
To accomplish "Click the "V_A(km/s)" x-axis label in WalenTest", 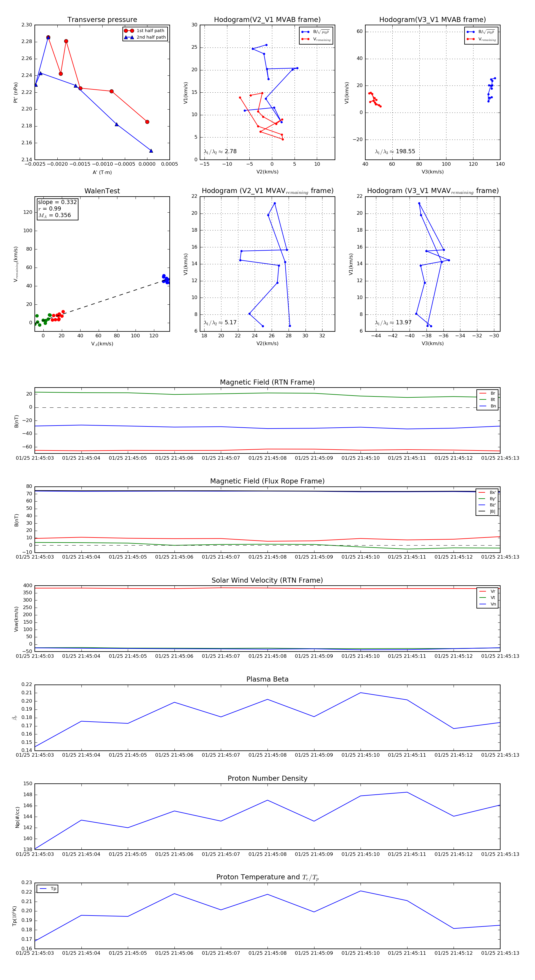I will 102,344.
